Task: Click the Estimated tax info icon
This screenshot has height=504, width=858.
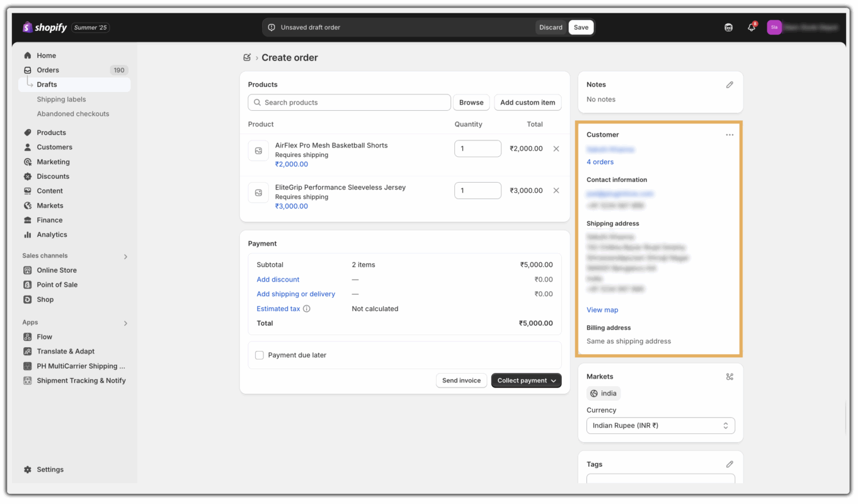Action: (307, 309)
